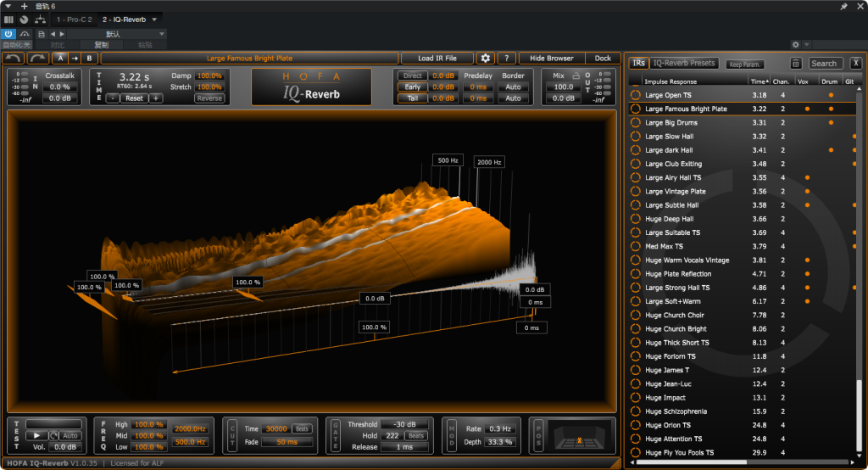Click the time Reset button

[134, 98]
